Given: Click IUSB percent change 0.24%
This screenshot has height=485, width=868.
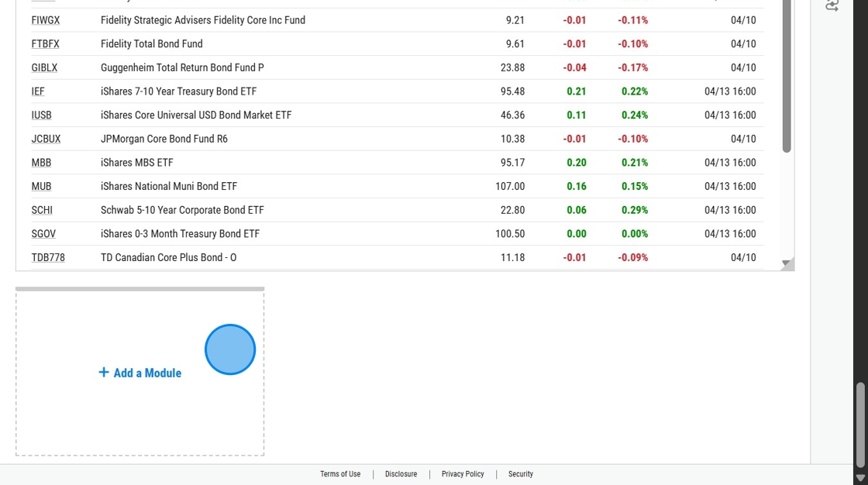Looking at the screenshot, I should coord(635,115).
